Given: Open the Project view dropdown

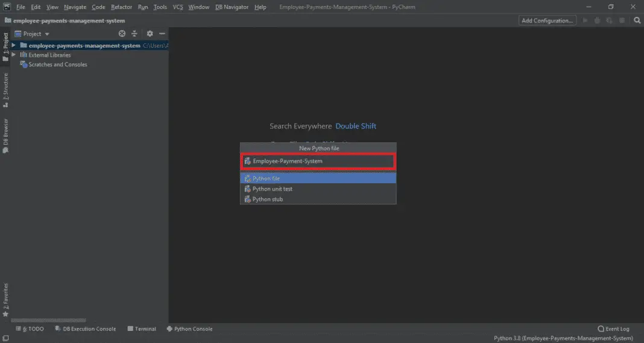Looking at the screenshot, I should (33, 34).
